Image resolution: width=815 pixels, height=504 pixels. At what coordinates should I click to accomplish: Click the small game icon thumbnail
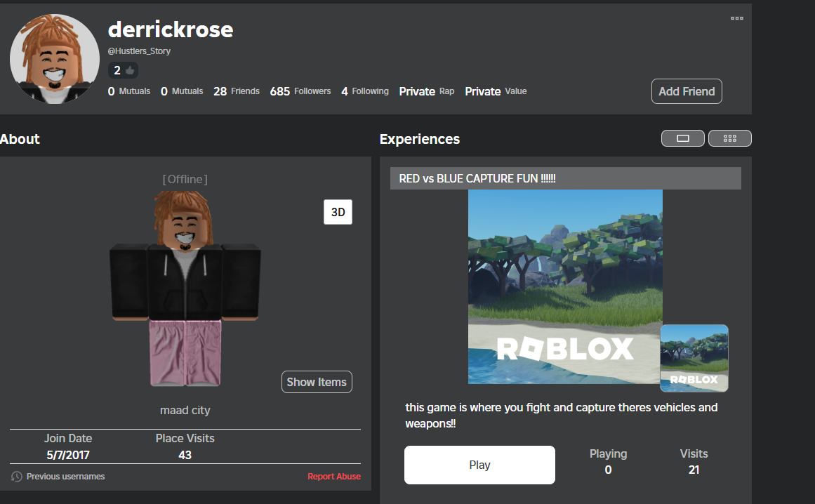click(694, 358)
